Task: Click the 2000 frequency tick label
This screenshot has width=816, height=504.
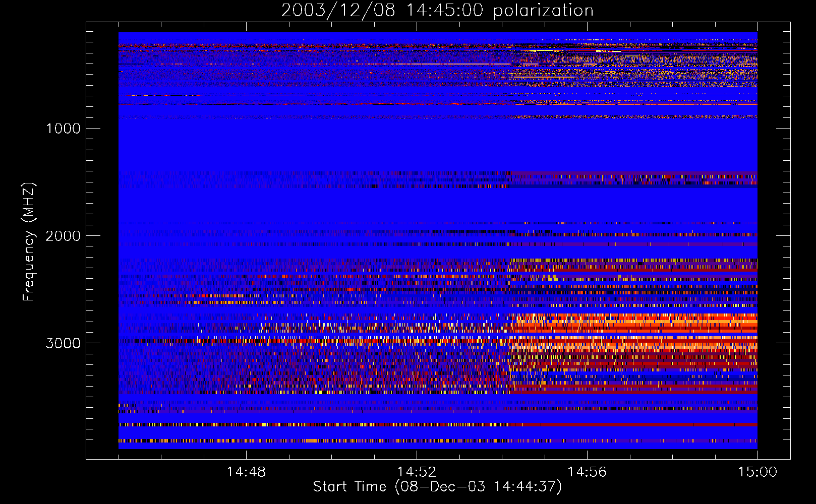Action: 63,236
